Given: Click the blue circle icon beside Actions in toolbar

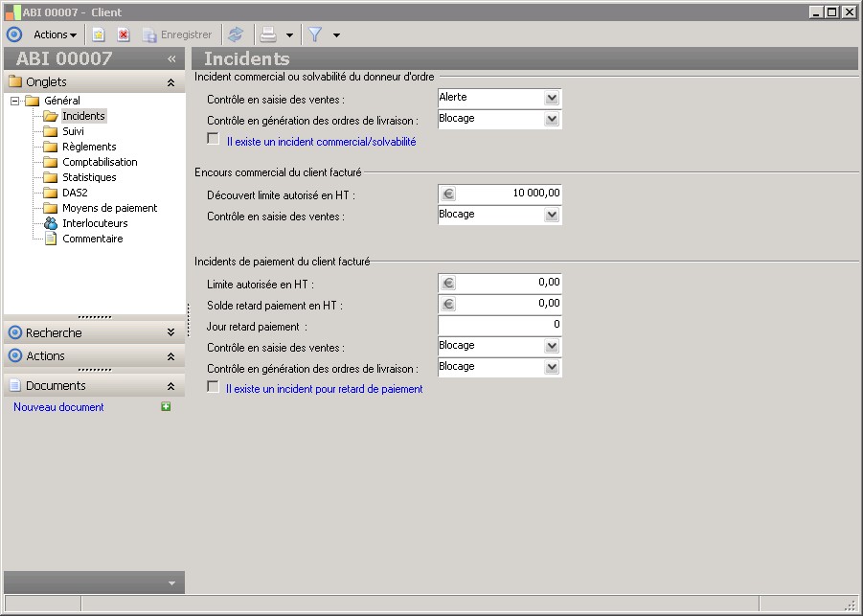Looking at the screenshot, I should [x=14, y=34].
